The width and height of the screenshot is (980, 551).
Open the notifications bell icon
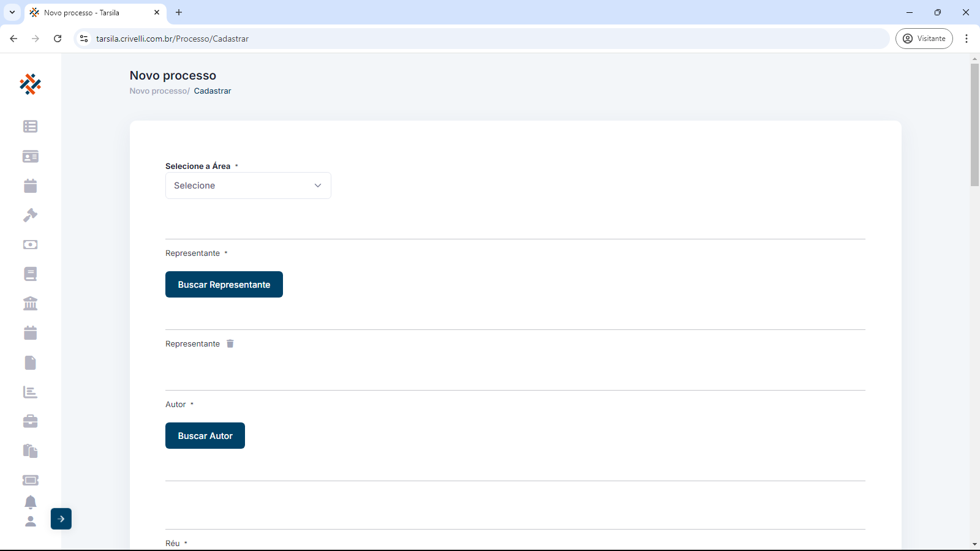click(30, 502)
